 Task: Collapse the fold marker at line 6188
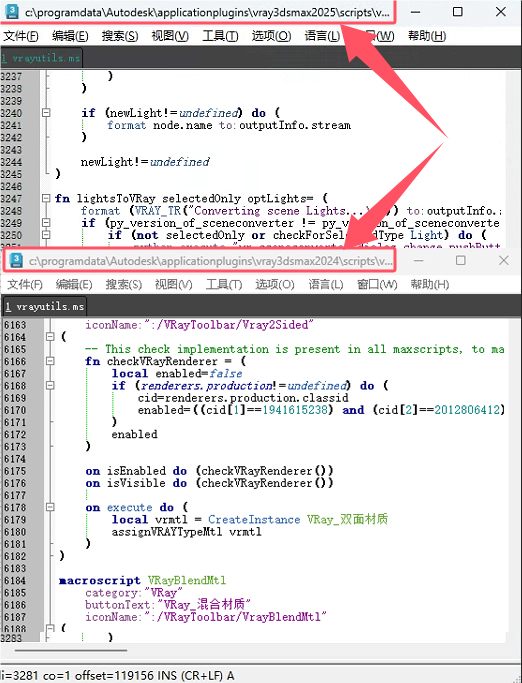(x=50, y=628)
